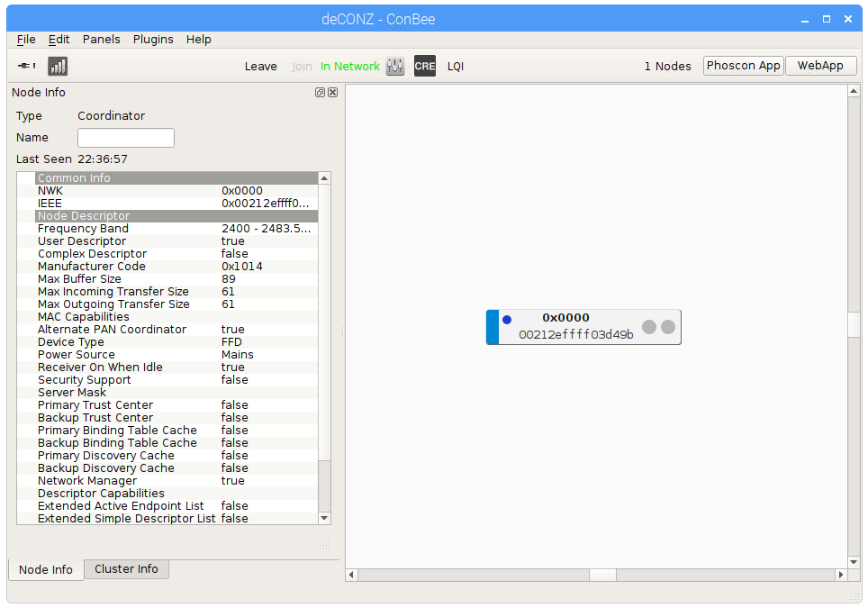Select the Complex Descriptor row

(x=167, y=254)
